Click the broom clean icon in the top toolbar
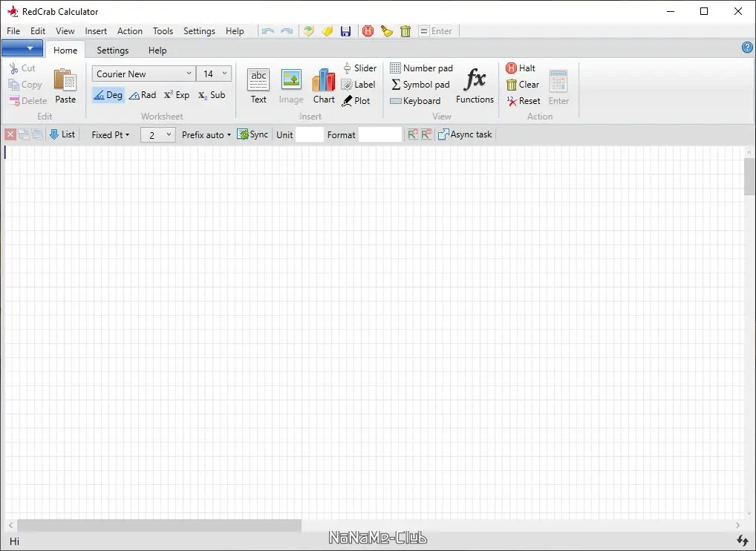Viewport: 756px width, 551px height. point(387,31)
